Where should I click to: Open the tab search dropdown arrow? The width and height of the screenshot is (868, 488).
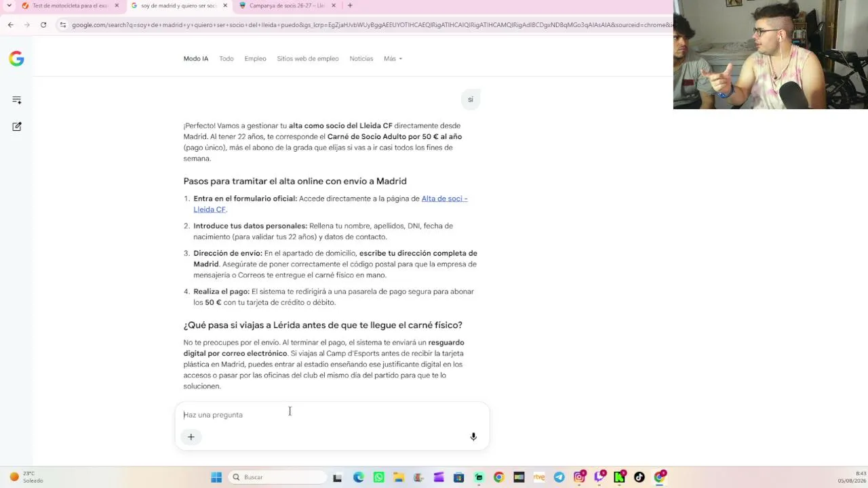tap(9, 5)
